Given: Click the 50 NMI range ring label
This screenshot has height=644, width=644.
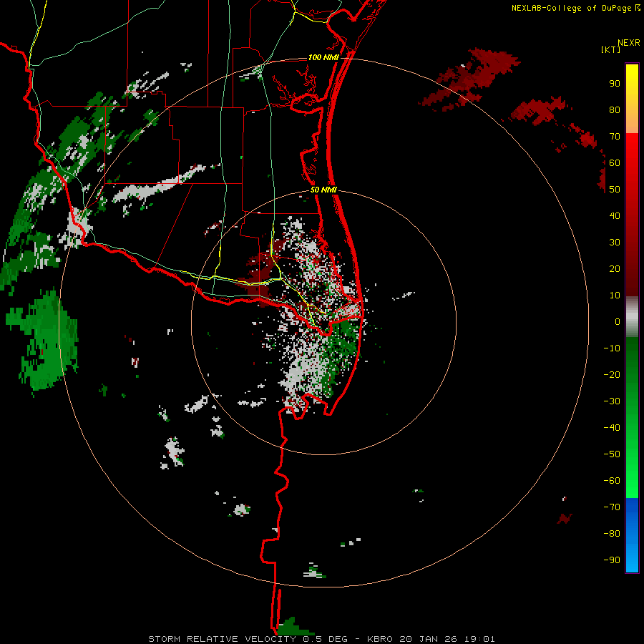Looking at the screenshot, I should 323,190.
